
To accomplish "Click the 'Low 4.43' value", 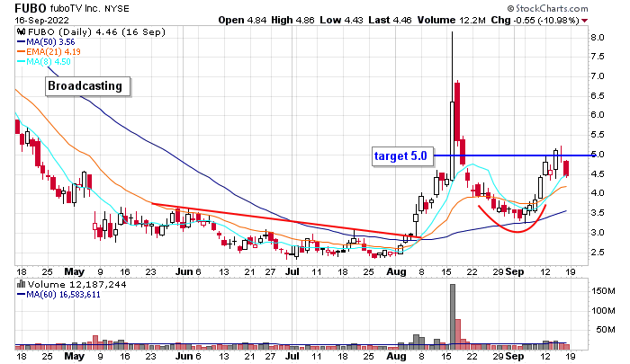I will pyautogui.click(x=341, y=20).
